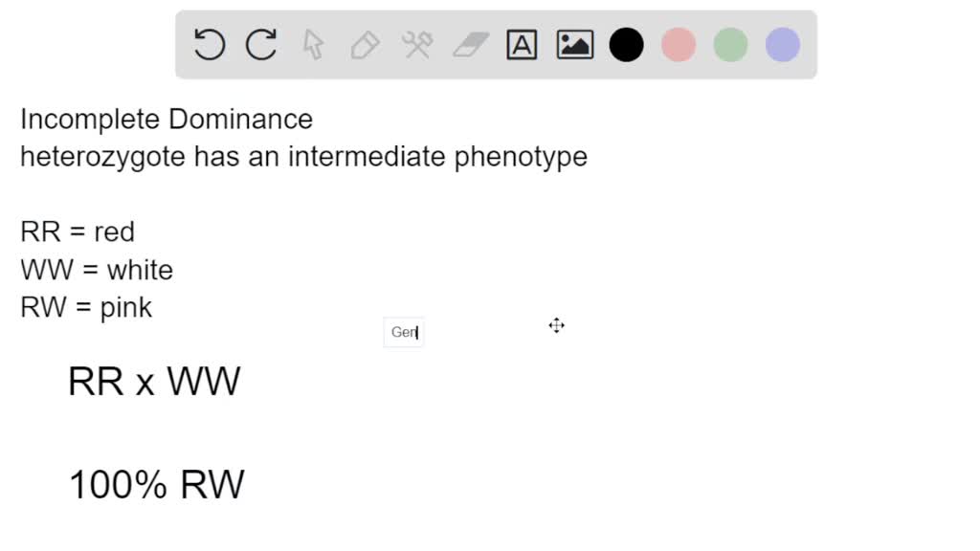The height and width of the screenshot is (551, 980).
Task: Select the pointer/selection tool
Action: coord(313,44)
